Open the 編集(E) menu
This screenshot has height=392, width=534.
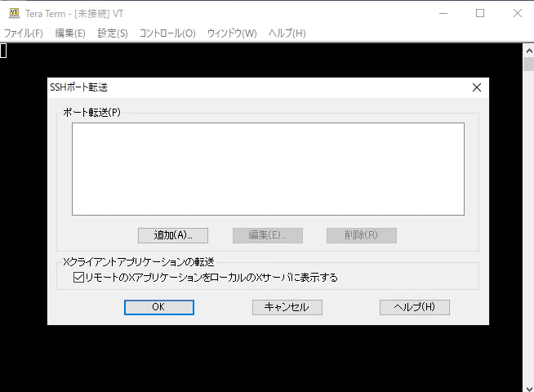70,33
